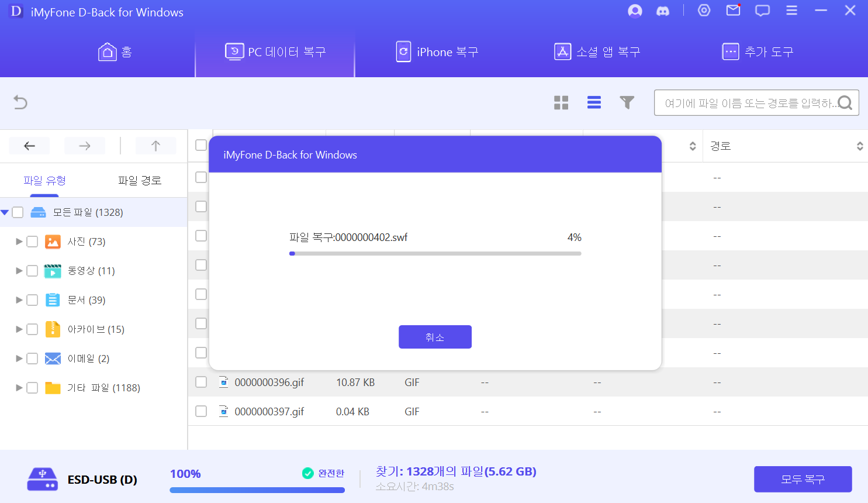Switch to 파일 경로 tab
Image resolution: width=868 pixels, height=503 pixels.
140,180
